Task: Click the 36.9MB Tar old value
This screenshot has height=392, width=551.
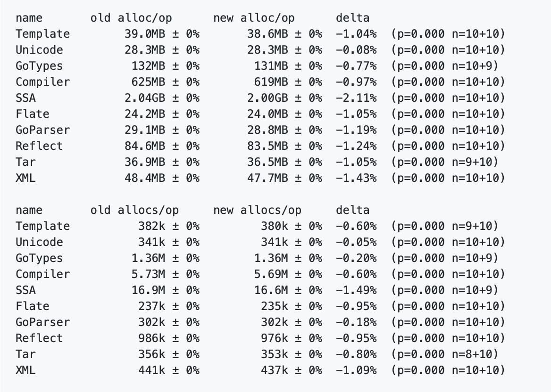Action: point(145,162)
